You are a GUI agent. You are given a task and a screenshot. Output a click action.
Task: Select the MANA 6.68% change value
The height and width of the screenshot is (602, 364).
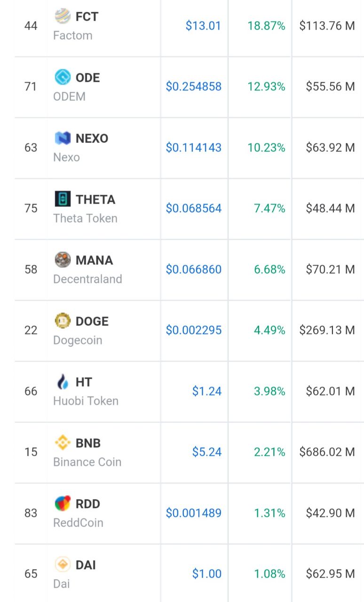click(269, 269)
